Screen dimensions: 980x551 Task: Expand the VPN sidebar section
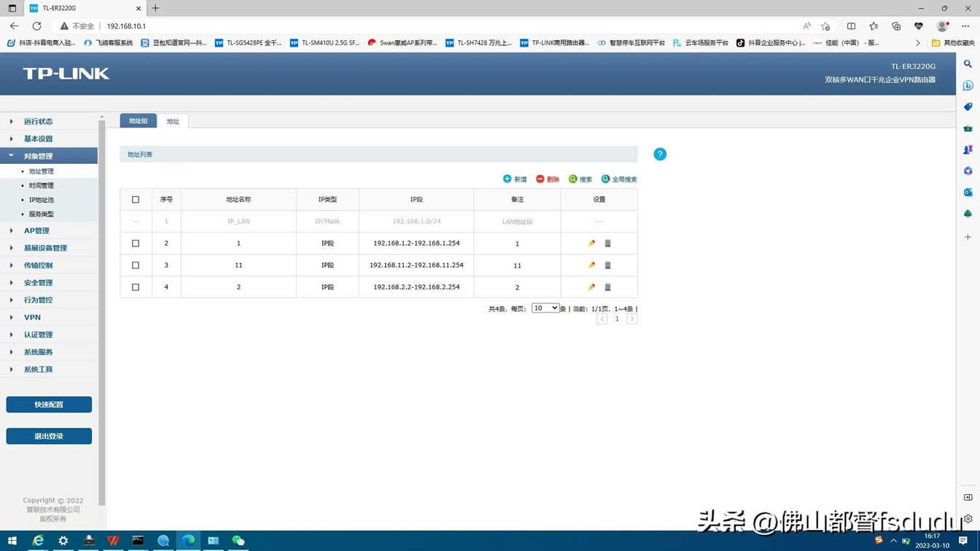[32, 318]
